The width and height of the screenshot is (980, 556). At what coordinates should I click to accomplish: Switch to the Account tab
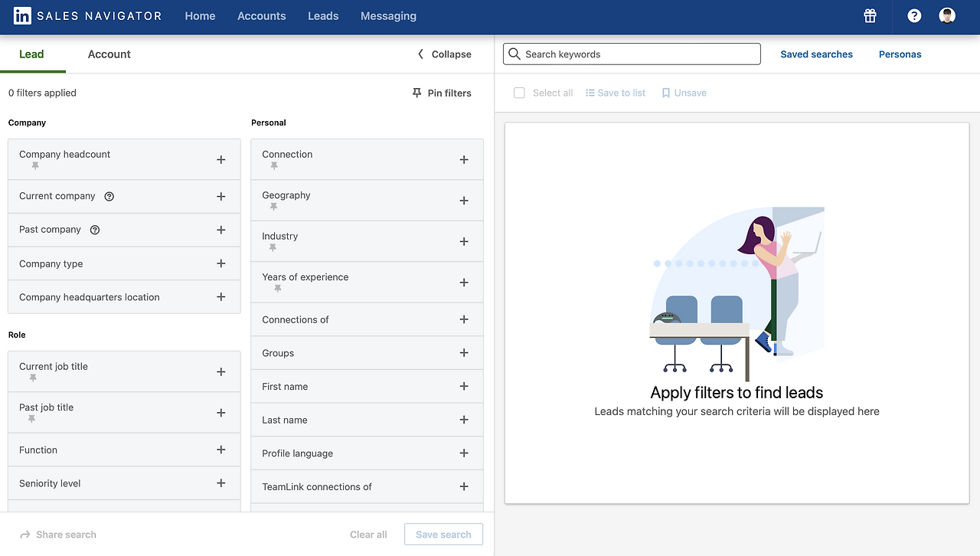109,54
